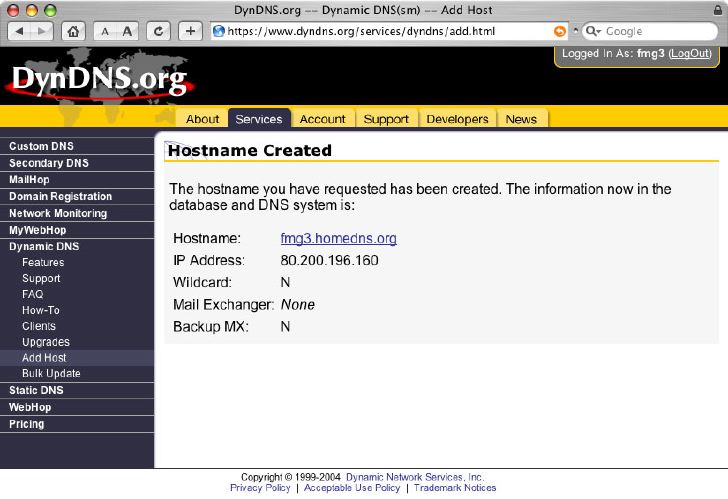This screenshot has height=499, width=728.
Task: Open the fmg3.homedns.org hostname link
Action: point(338,238)
